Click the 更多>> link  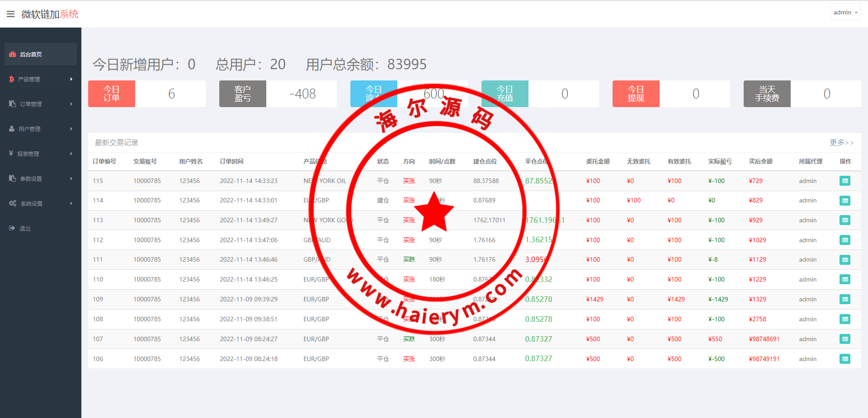click(841, 143)
